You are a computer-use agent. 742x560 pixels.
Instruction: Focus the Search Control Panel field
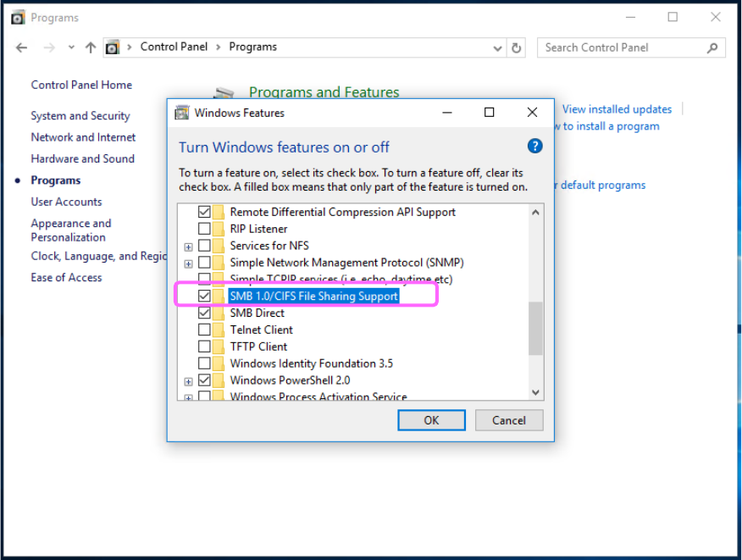(x=631, y=47)
